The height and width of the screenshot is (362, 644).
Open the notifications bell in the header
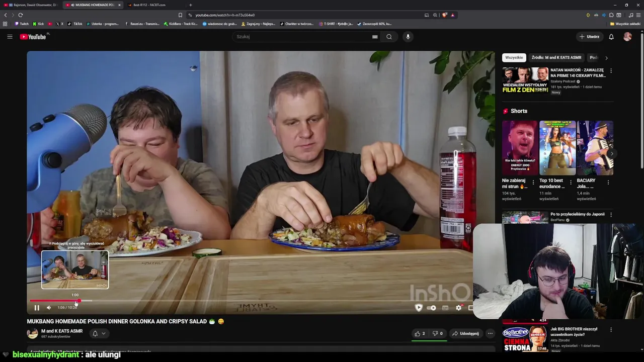click(x=611, y=37)
